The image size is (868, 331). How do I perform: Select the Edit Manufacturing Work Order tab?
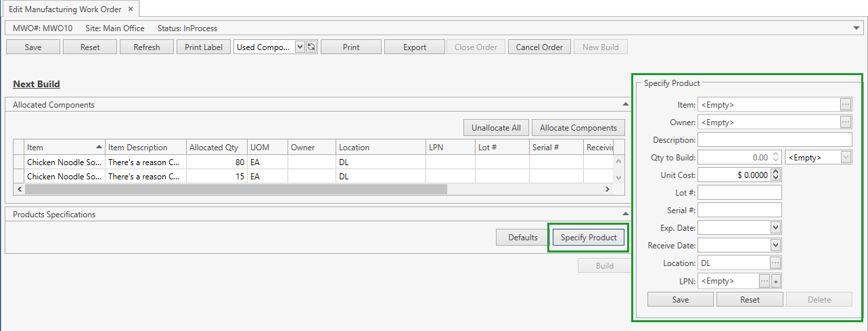65,9
